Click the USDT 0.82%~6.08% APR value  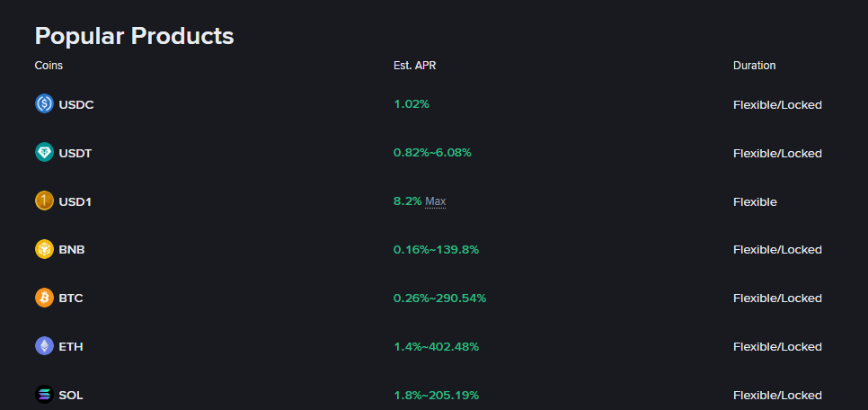click(x=432, y=153)
